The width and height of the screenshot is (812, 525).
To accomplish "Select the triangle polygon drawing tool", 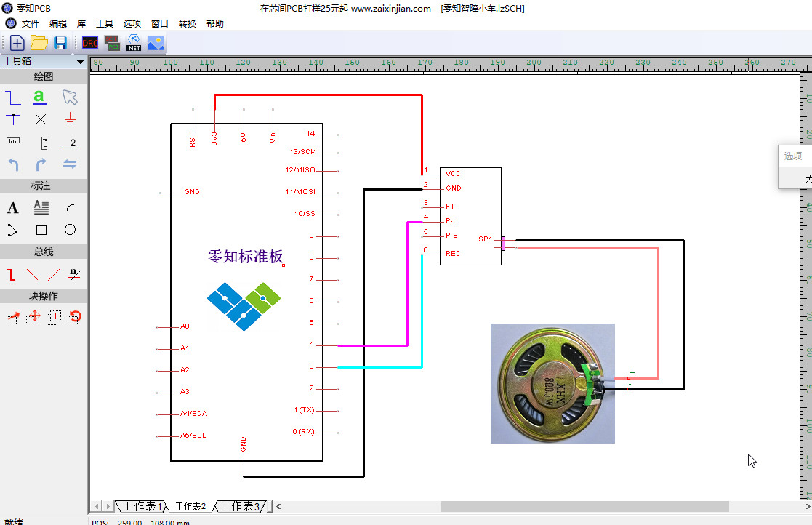I will coord(12,230).
